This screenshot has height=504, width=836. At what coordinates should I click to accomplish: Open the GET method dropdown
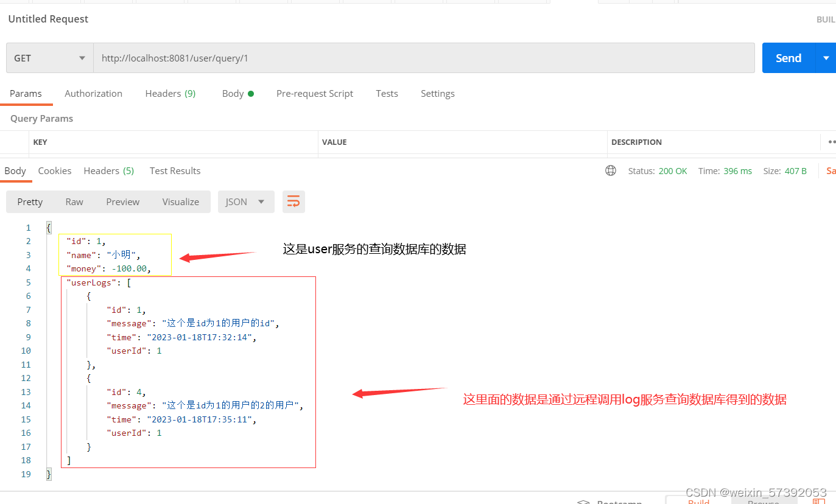49,58
